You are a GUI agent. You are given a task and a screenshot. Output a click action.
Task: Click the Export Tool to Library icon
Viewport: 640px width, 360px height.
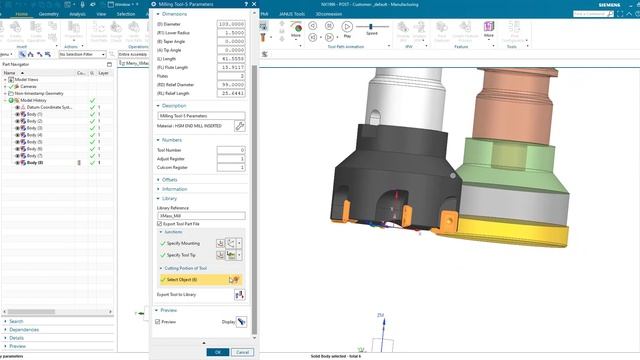pyautogui.click(x=240, y=295)
